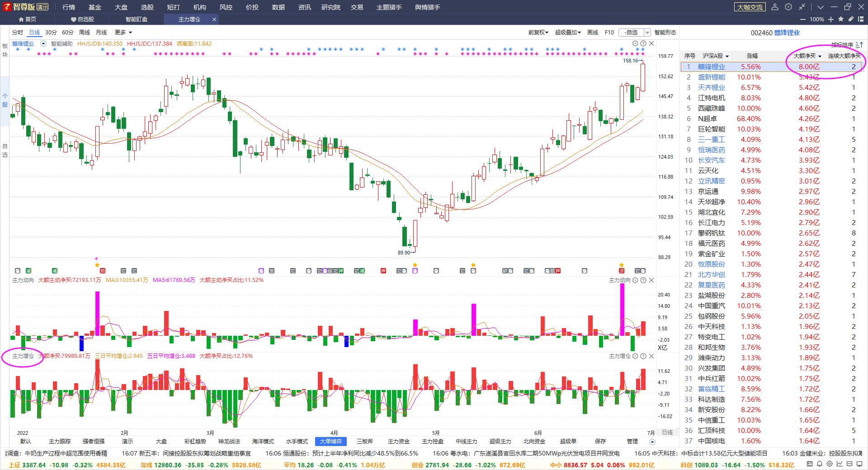Click the shrink arrows icon in title bar
The height and width of the screenshot is (470, 868).
click(802, 7)
